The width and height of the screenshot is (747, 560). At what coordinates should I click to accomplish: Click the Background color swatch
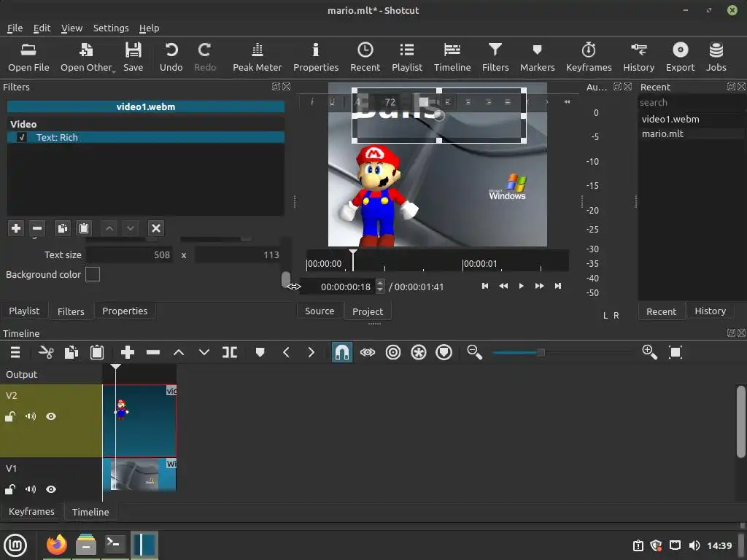coord(93,275)
